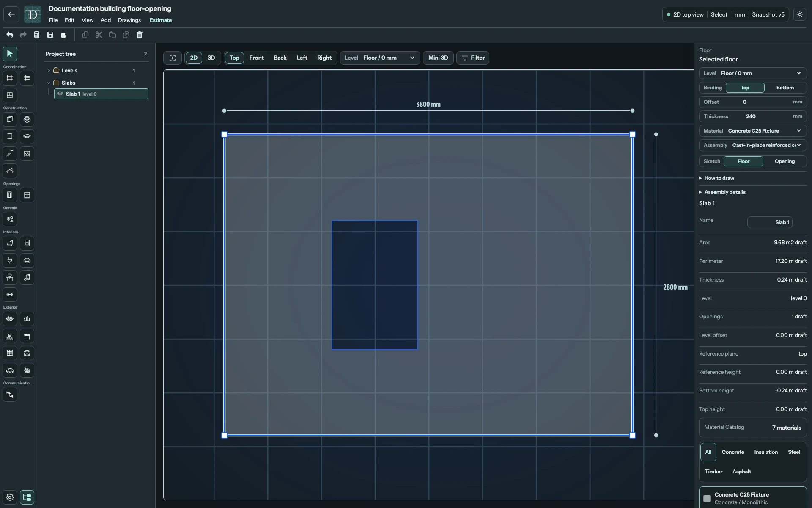Viewport: 812px width, 508px height.
Task: Open the Assembly Cast-in-place dropdown
Action: pos(752,145)
